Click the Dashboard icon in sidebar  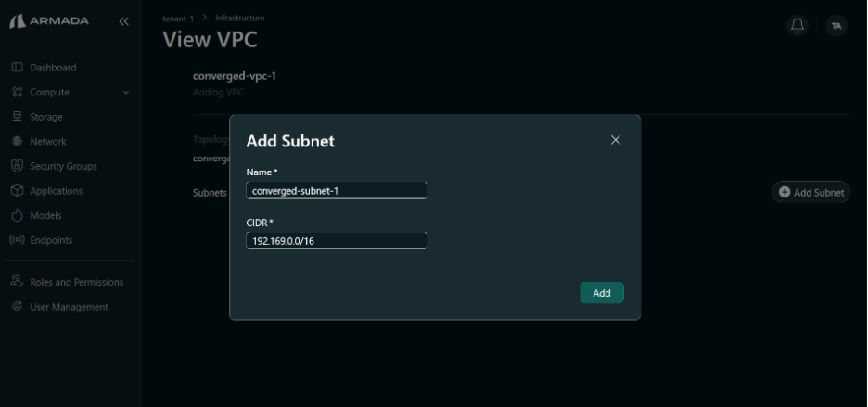[18, 68]
